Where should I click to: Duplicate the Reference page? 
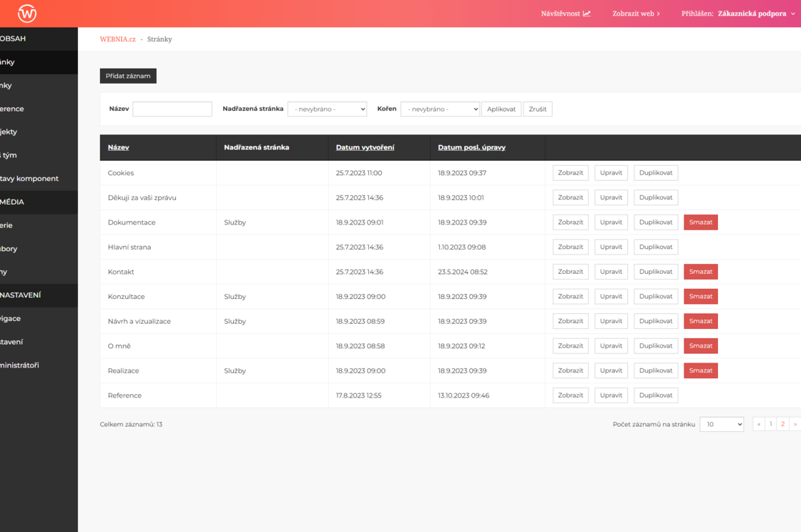tap(655, 395)
